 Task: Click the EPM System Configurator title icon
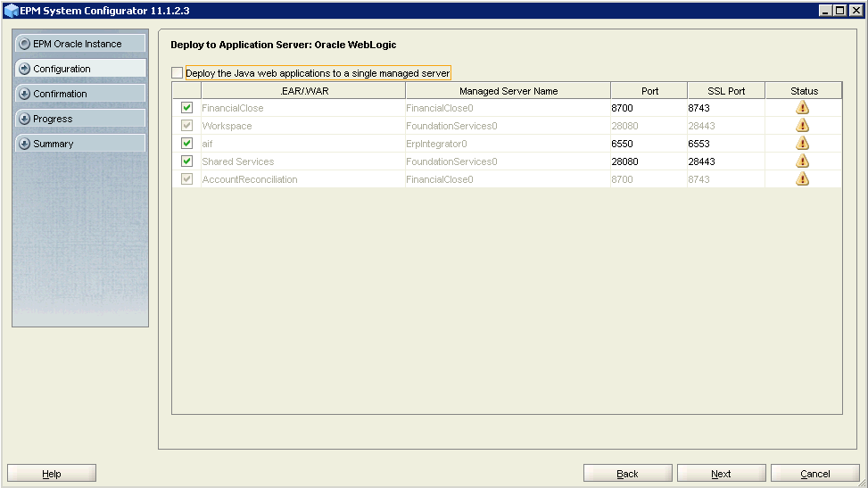point(11,10)
